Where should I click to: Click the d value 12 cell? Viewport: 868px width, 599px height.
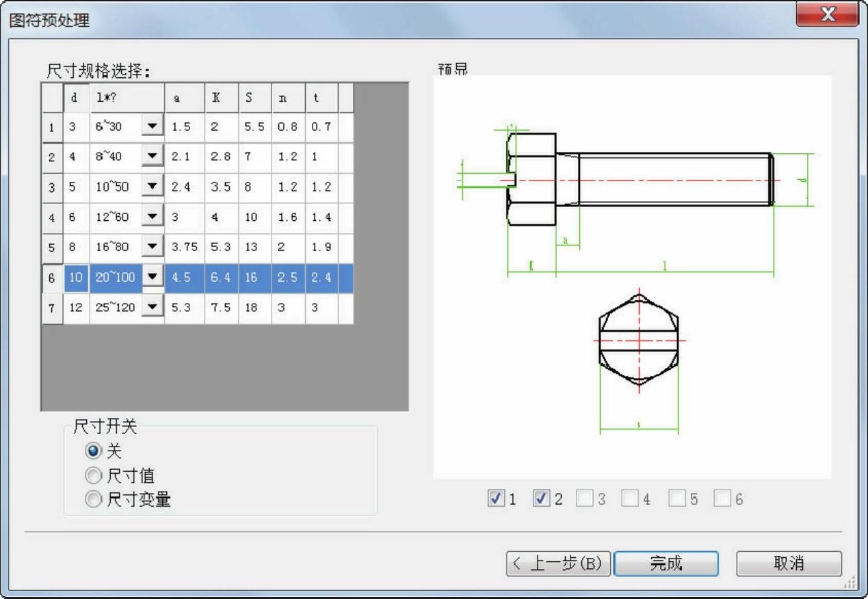[x=76, y=308]
